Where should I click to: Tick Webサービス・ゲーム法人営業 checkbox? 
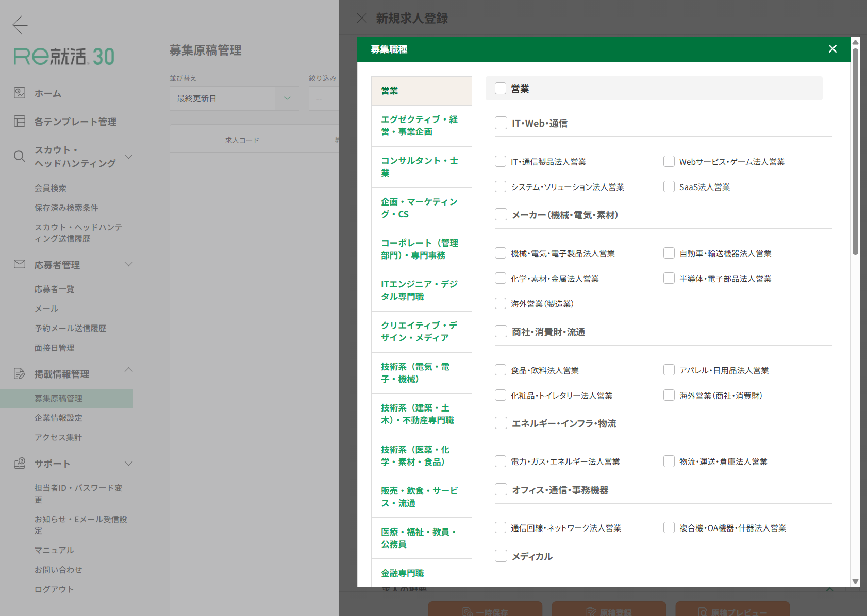point(669,161)
